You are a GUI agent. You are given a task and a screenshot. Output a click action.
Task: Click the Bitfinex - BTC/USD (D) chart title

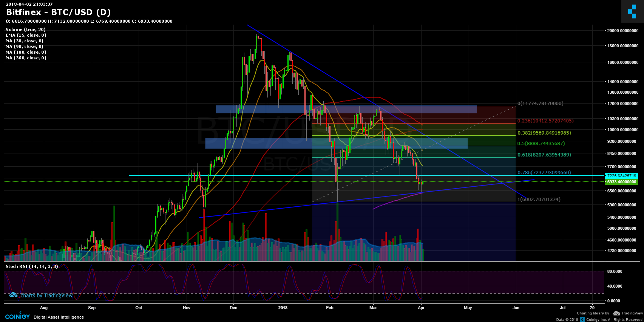[59, 12]
